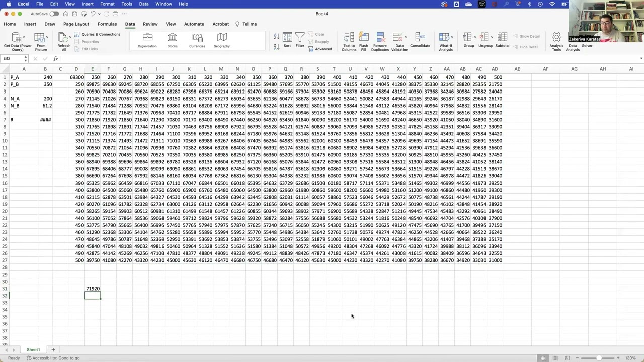This screenshot has width=644, height=362.
Task: Open the Formulas ribbon tab
Action: click(107, 24)
